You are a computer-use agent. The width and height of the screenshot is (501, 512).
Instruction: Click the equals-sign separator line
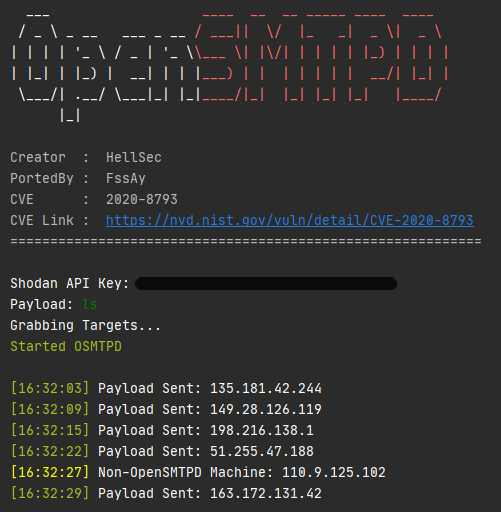pos(246,241)
